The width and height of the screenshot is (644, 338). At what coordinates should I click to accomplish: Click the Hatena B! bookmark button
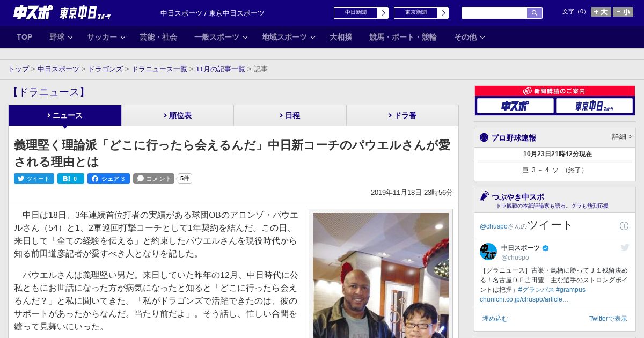pyautogui.click(x=71, y=179)
